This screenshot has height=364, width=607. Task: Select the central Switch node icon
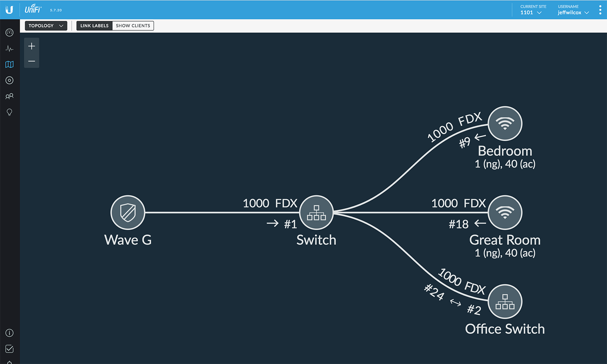click(x=316, y=212)
